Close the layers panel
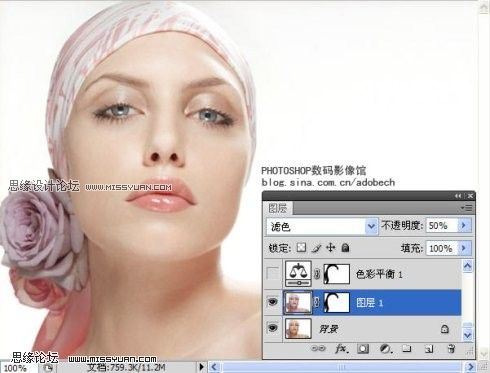Image resolution: width=490 pixels, height=373 pixels. tap(470, 196)
